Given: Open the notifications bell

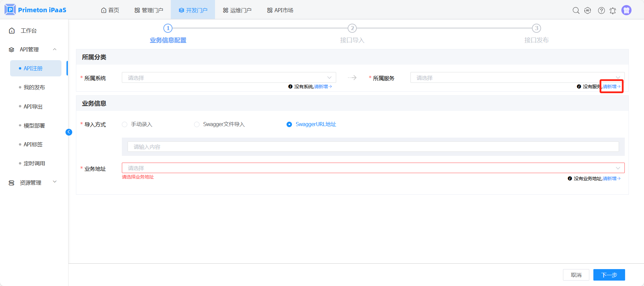Looking at the screenshot, I should point(613,10).
